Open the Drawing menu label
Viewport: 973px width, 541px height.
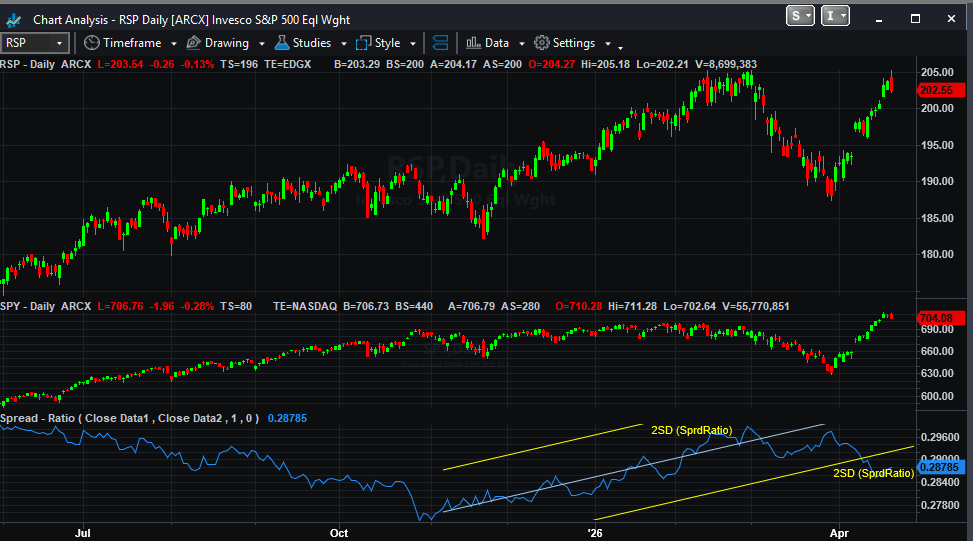tap(226, 43)
